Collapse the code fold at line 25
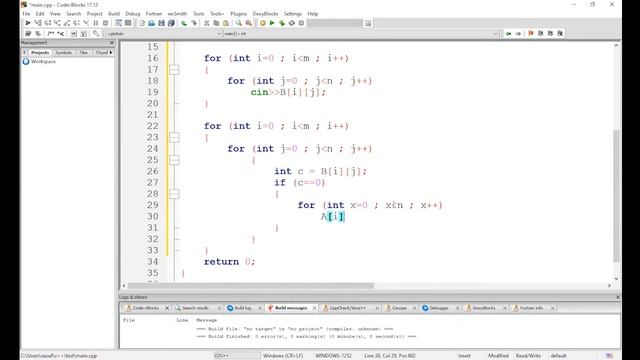This screenshot has width=640, height=360. [x=174, y=160]
